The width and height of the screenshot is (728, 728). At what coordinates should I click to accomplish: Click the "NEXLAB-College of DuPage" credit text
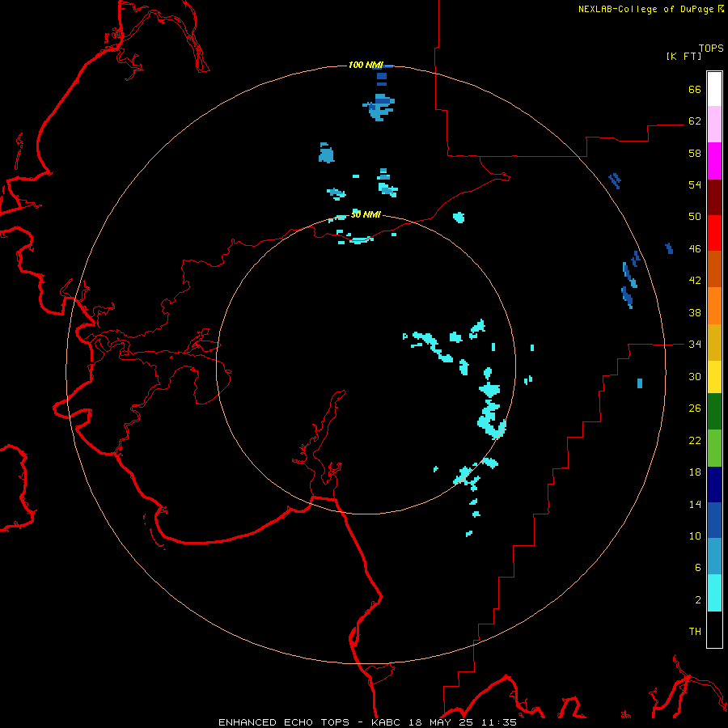point(645,9)
